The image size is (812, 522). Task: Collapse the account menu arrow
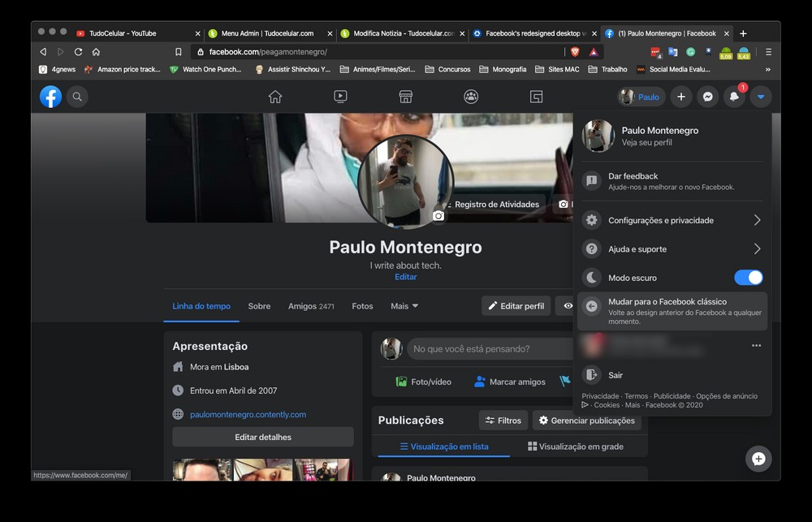click(761, 97)
